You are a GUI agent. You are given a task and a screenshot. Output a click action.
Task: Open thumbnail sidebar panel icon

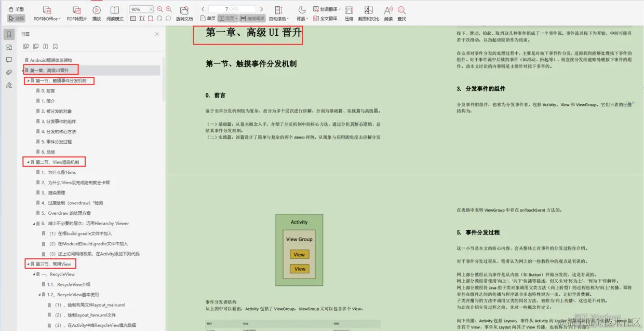click(9, 47)
